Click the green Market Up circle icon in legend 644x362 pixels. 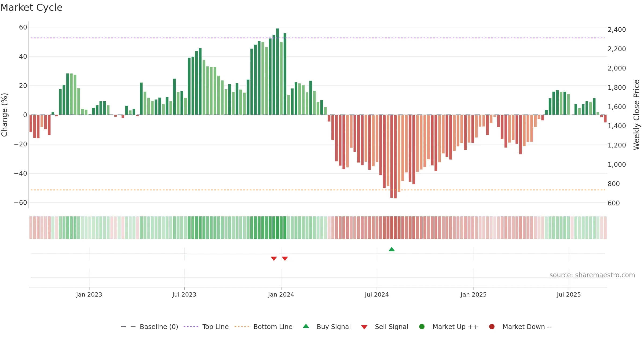422,327
